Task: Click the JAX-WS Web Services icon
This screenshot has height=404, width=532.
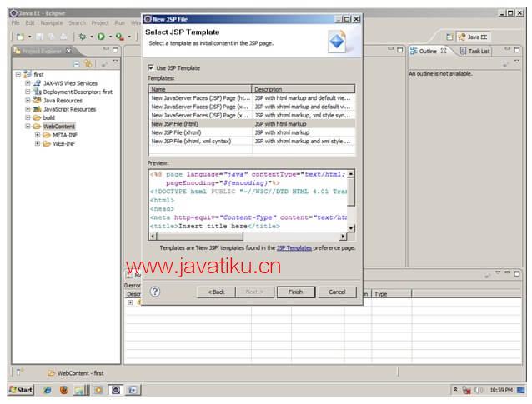Action: [x=38, y=83]
